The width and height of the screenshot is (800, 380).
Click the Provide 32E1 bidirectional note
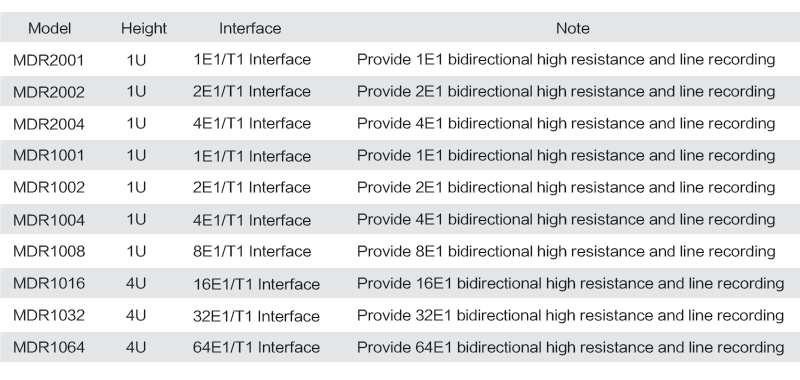click(570, 315)
